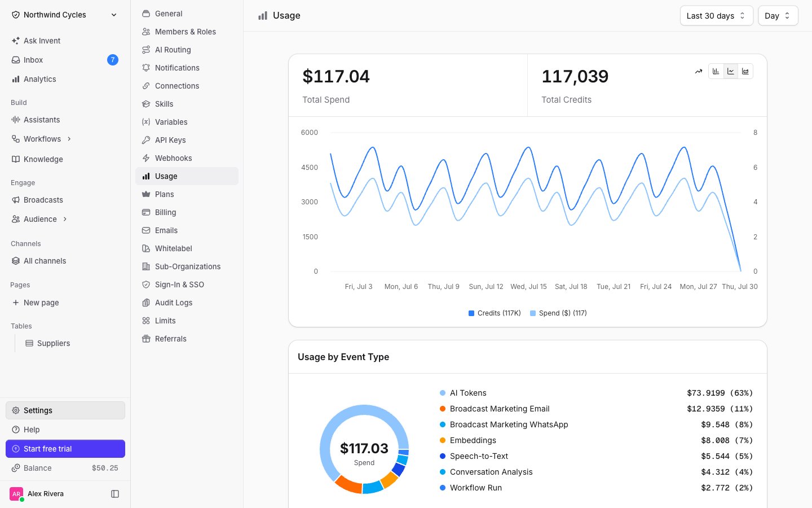Viewport: 812px width, 508px height.
Task: Open Limits settings
Action: pyautogui.click(x=187, y=321)
